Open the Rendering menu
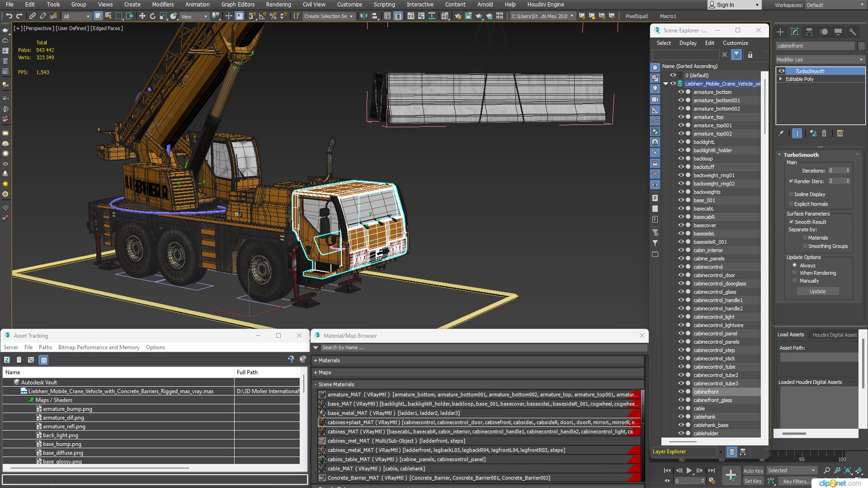 click(x=278, y=5)
